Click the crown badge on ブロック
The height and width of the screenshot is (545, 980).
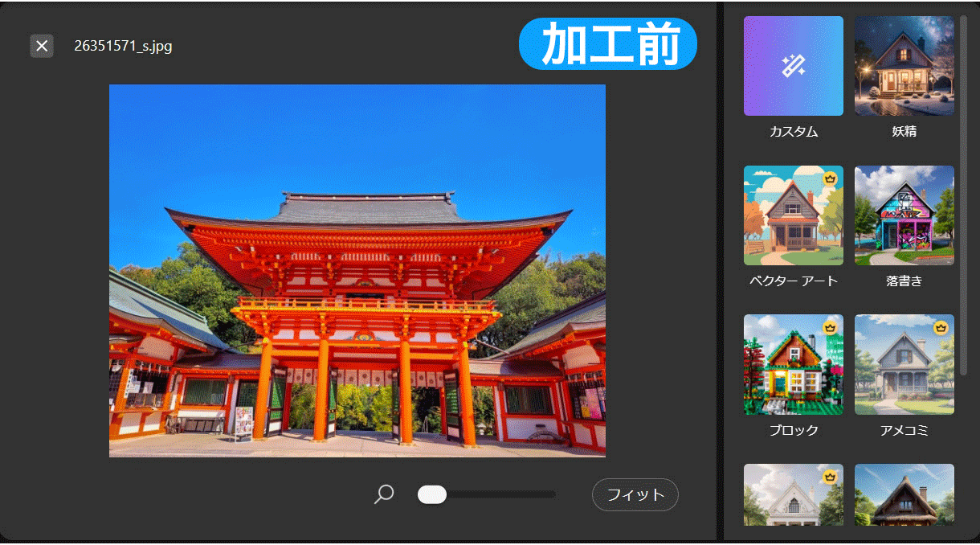click(x=831, y=327)
